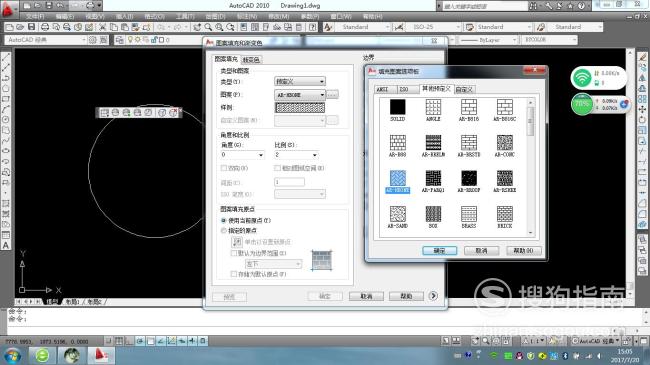Screen dimensions: 650x365
Task: Click the Help question mark toolbar icon
Action: (x=313, y=27)
